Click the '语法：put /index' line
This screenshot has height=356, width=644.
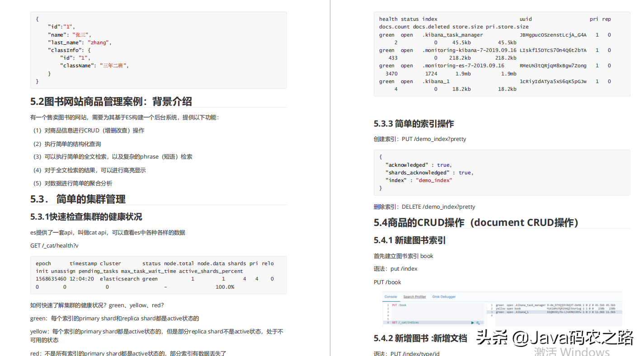coord(395,269)
